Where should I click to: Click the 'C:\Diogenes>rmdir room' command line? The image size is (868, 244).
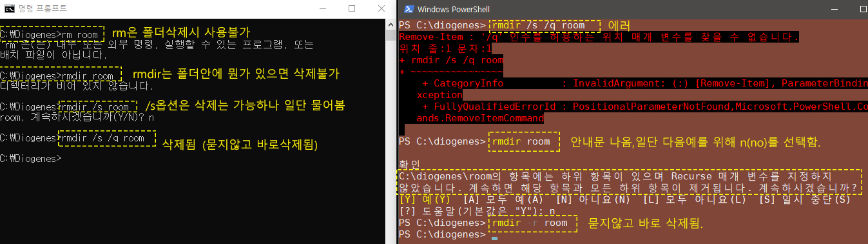(57, 76)
